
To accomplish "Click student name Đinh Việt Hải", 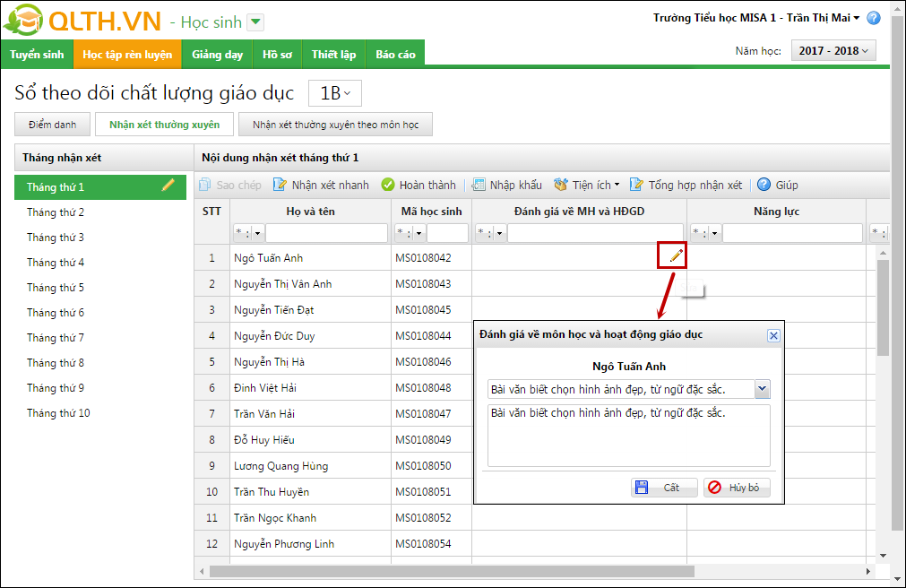I will 265,388.
